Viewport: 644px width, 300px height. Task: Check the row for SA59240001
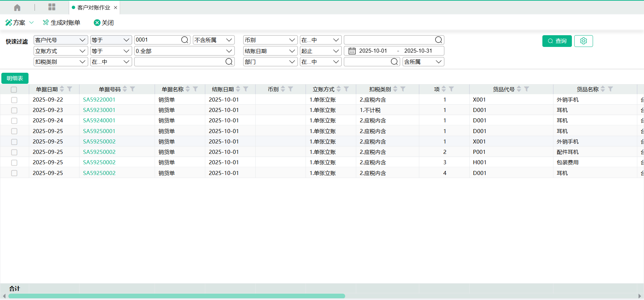click(x=14, y=121)
